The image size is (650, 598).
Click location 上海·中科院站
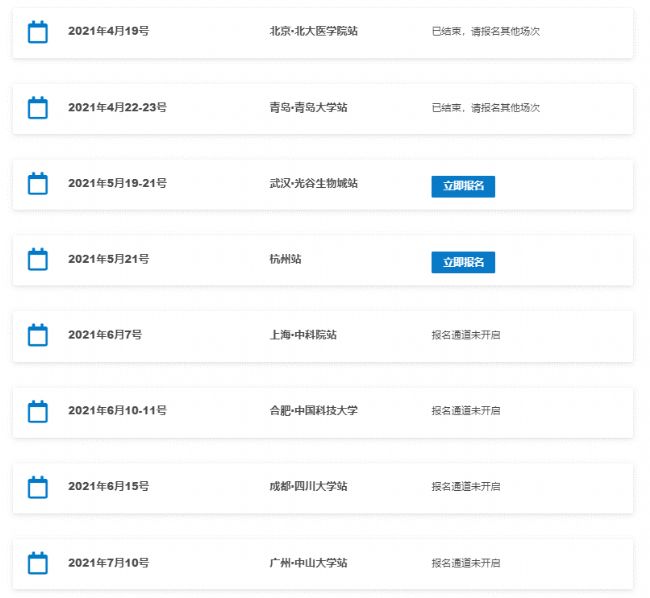click(303, 335)
